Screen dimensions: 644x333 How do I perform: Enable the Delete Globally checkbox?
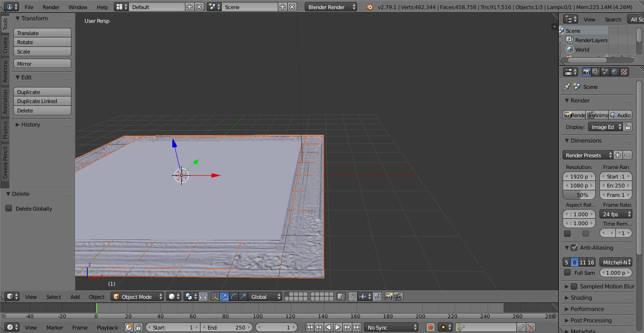(9, 208)
